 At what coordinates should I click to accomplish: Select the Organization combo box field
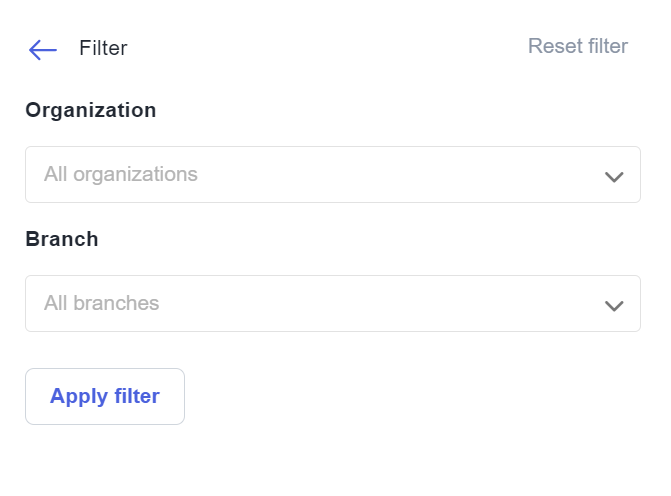[x=332, y=175]
